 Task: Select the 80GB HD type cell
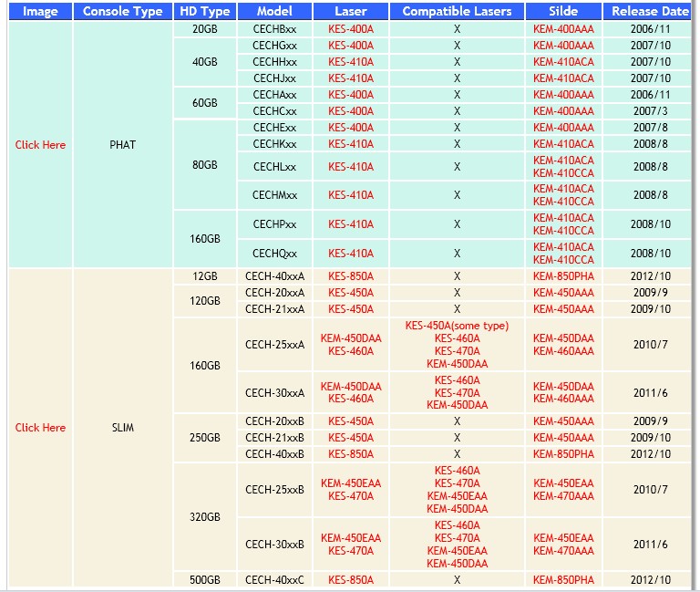pos(205,165)
